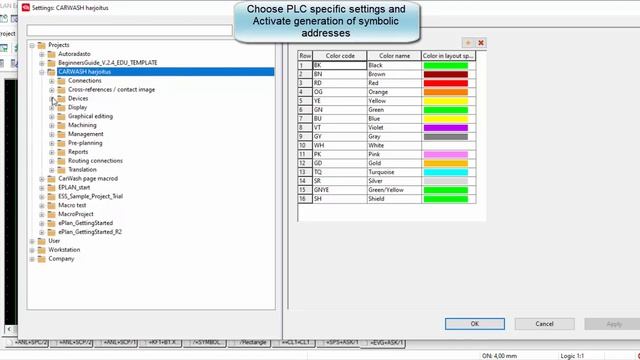Expand the Cross-references / contact image folder

click(52, 90)
